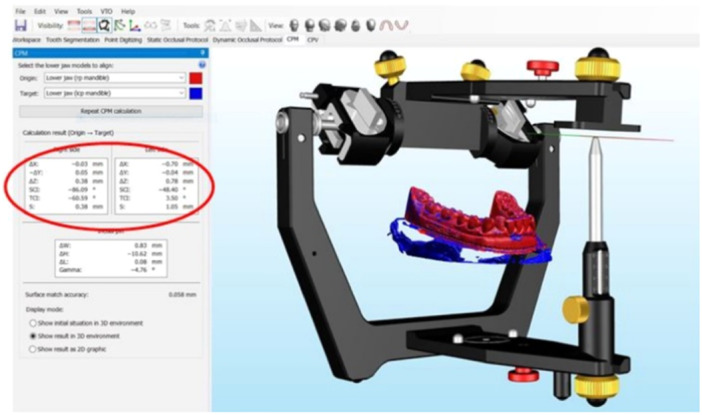Select the CPM tab

[292, 39]
